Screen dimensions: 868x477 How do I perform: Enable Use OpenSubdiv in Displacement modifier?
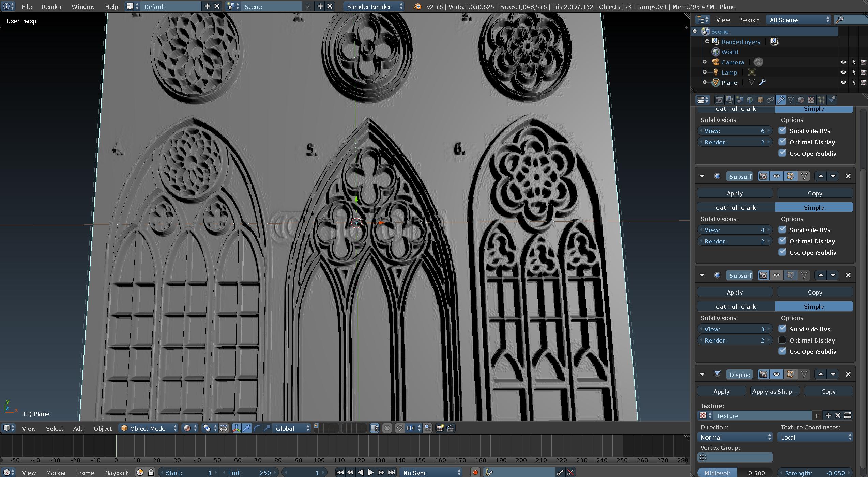coord(782,351)
